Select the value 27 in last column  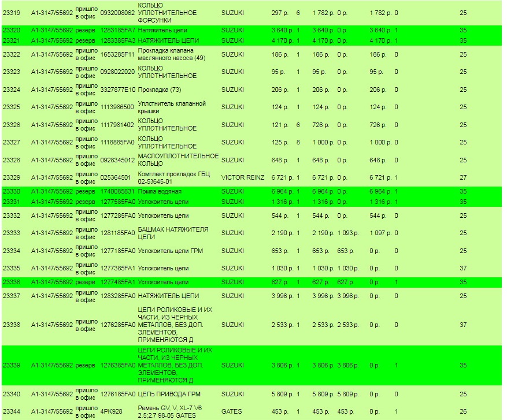point(463,178)
